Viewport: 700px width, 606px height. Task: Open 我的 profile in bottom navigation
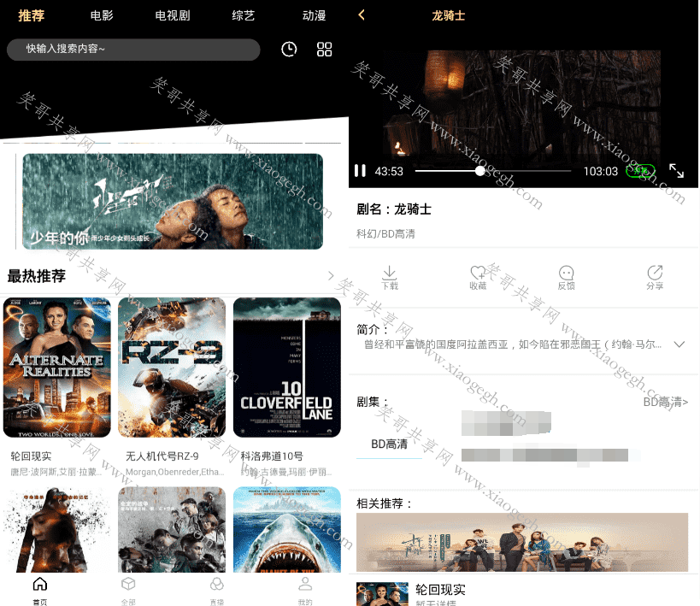point(305,591)
